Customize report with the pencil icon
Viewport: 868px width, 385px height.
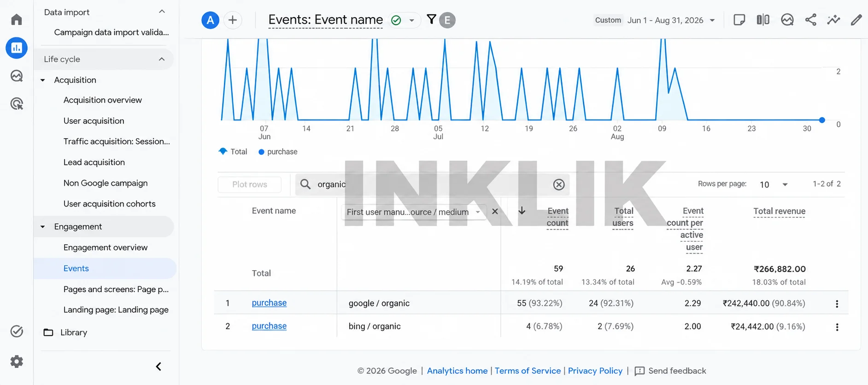(856, 20)
